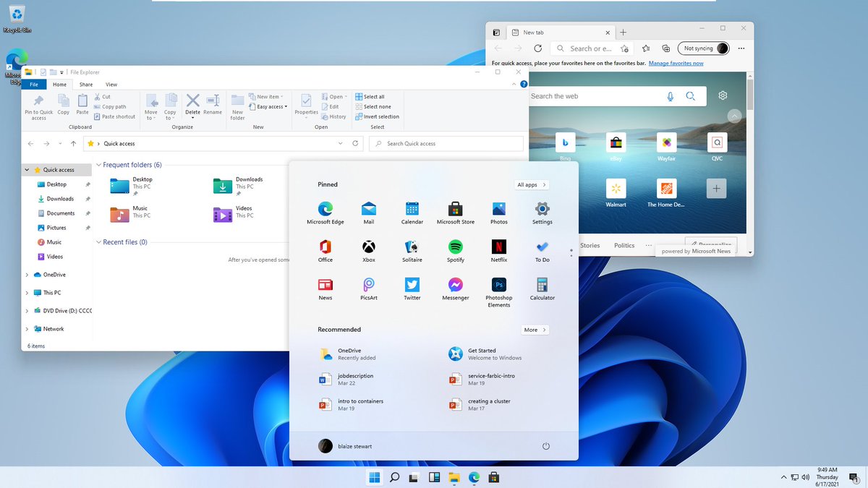This screenshot has width=868, height=488.
Task: Open the Wayfair quick link tile
Action: pos(666,147)
